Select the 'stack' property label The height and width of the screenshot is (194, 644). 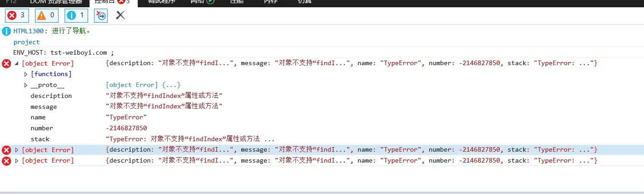pyautogui.click(x=40, y=139)
